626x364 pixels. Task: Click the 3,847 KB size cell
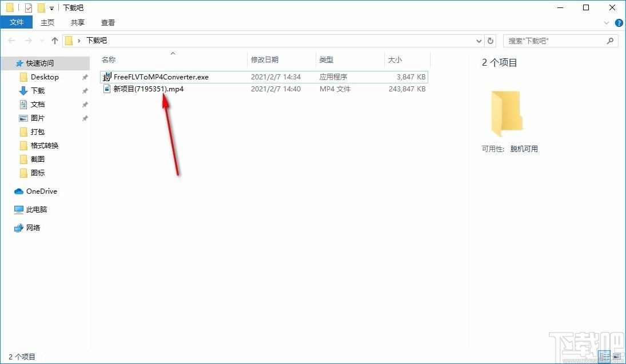[x=411, y=77]
